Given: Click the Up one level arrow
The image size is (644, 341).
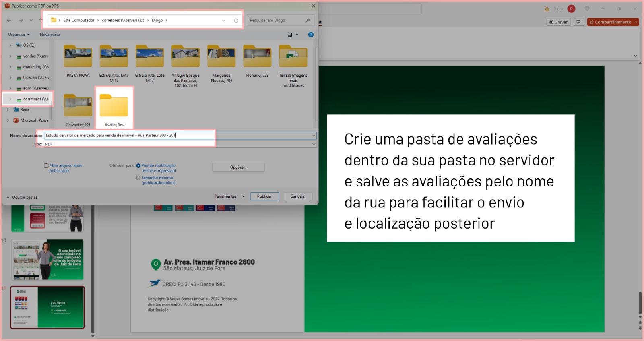Looking at the screenshot, I should coord(41,20).
